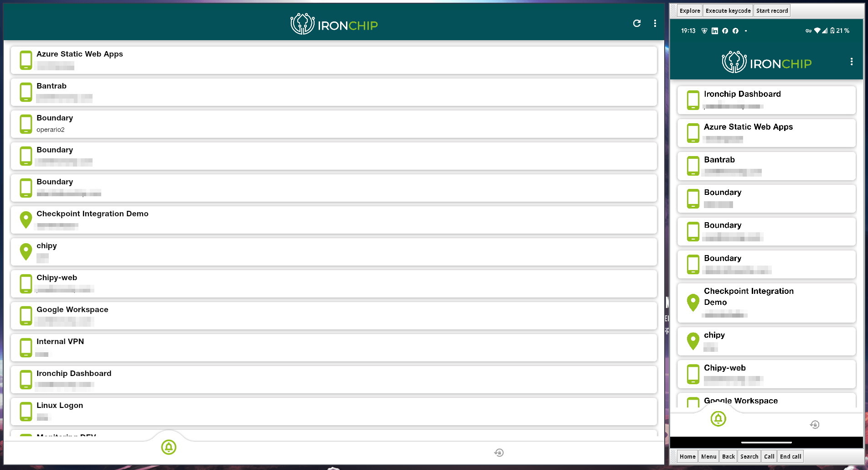Click the 19:13 clock in emulator status bar
The height and width of the screenshot is (470, 868).
(688, 31)
